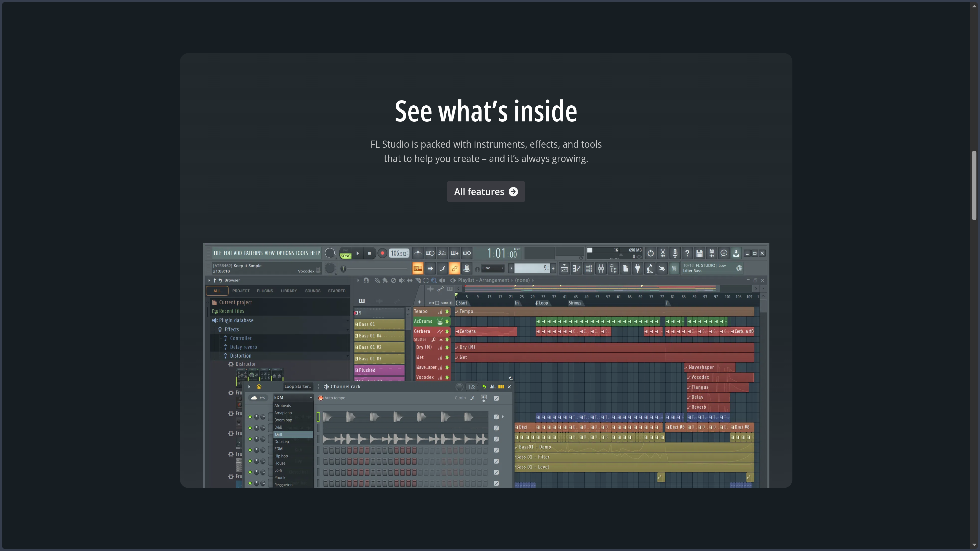Switch to the STARRED browser tab
Image resolution: width=980 pixels, height=551 pixels.
tap(337, 291)
